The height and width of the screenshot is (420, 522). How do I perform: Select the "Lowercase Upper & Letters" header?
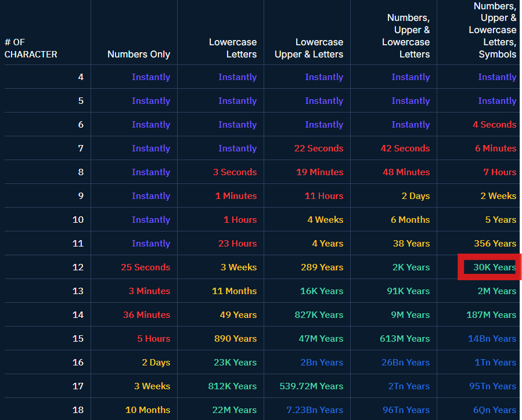pos(309,48)
